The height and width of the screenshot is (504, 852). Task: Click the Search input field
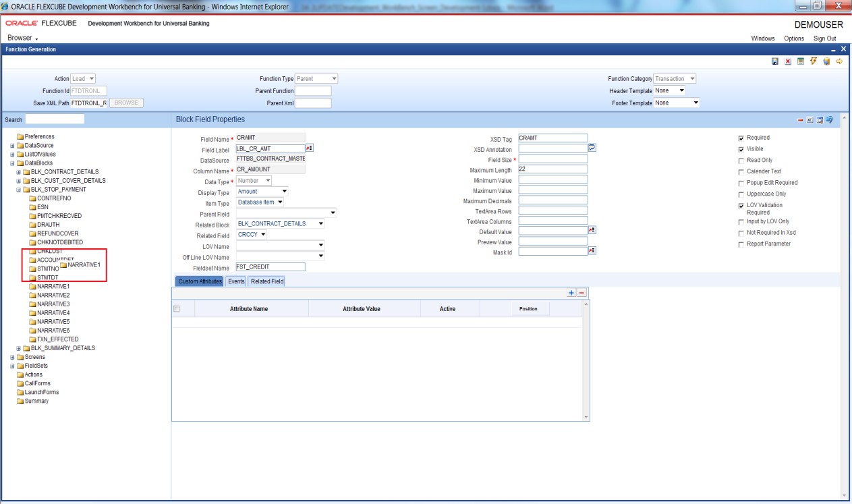[55, 119]
